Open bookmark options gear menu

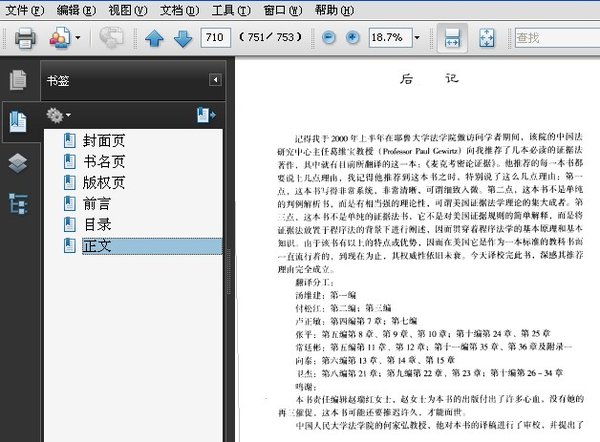pyautogui.click(x=58, y=115)
